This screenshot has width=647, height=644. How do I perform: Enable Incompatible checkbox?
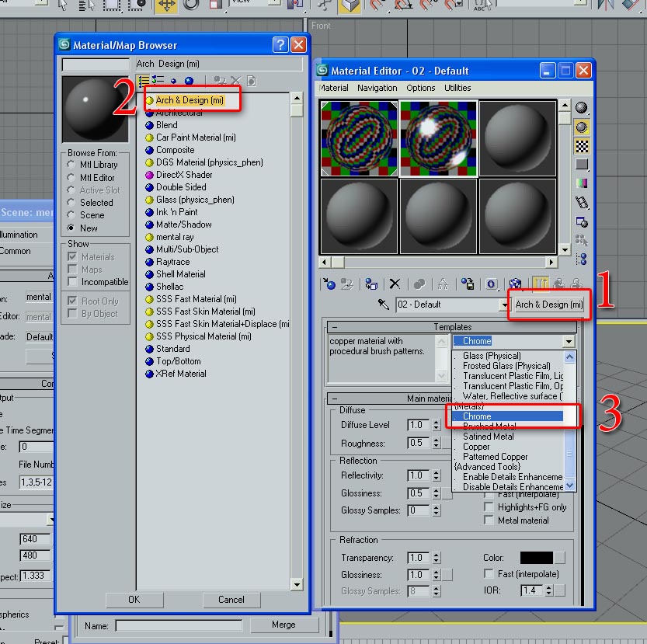[72, 281]
